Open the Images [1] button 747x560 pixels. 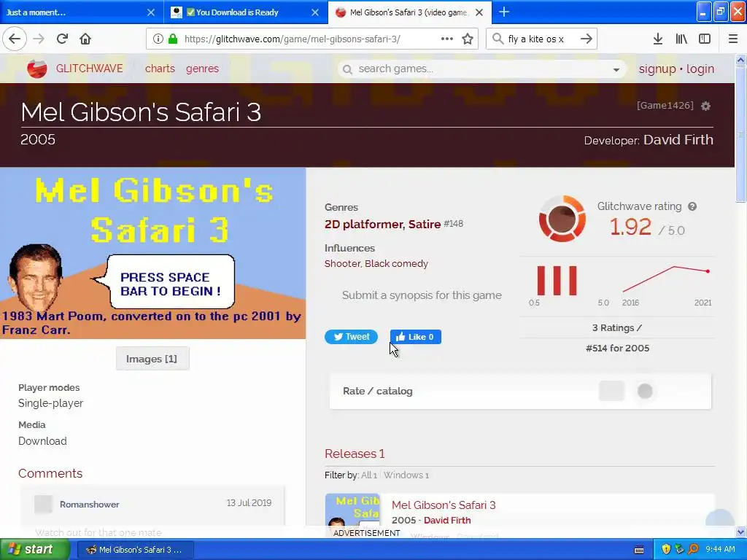pos(152,359)
